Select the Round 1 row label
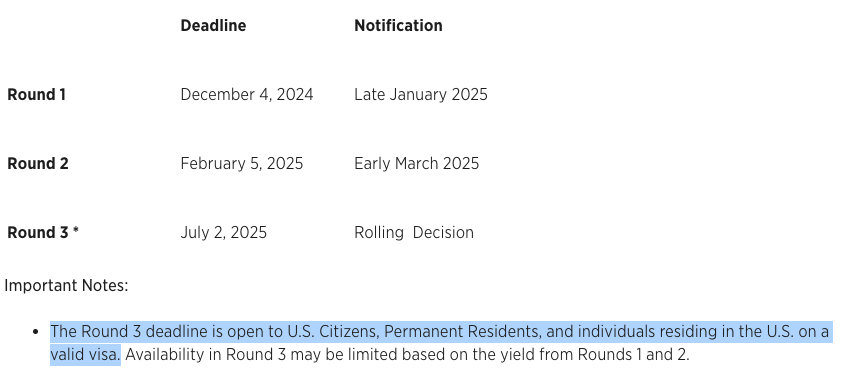 pos(36,95)
